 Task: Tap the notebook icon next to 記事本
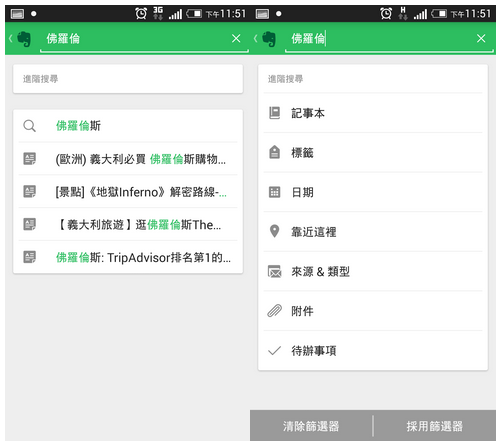tap(274, 113)
